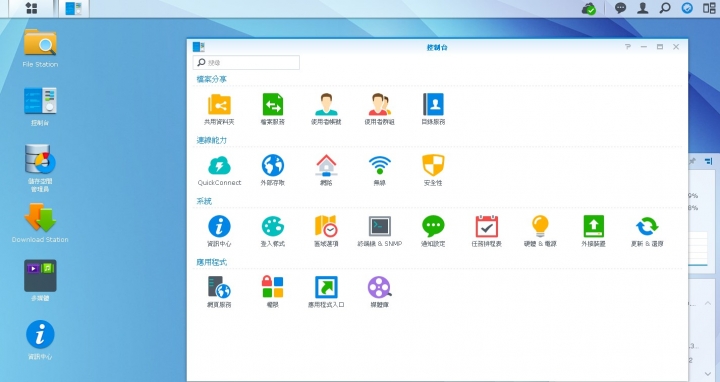This screenshot has width=720, height=382.
Task: Open 外接裝置 (External Devices) green icon
Action: coord(594,226)
